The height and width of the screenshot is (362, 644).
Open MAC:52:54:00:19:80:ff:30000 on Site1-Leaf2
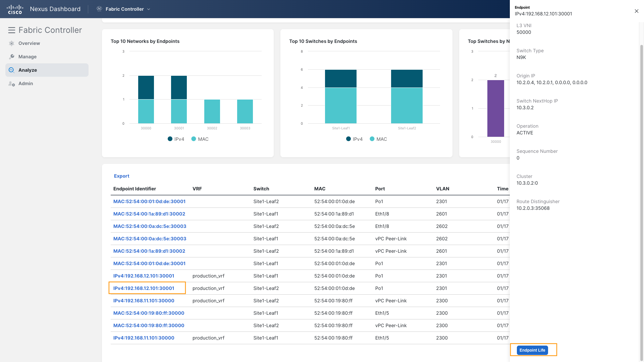click(149, 325)
